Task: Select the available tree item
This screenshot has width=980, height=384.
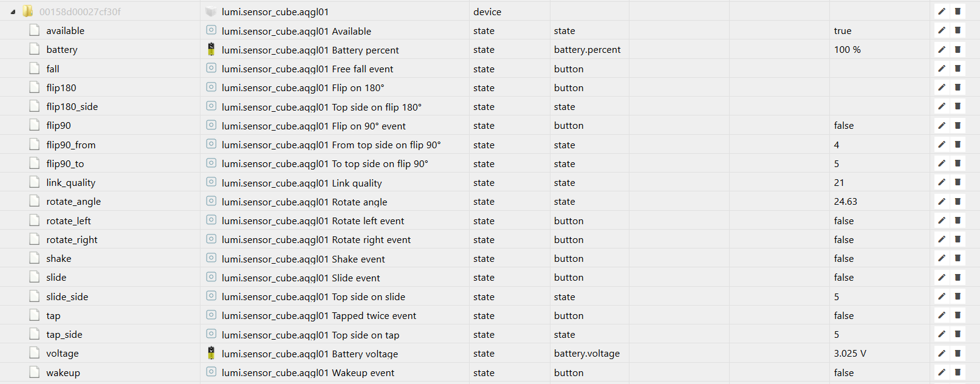Action: (x=65, y=31)
